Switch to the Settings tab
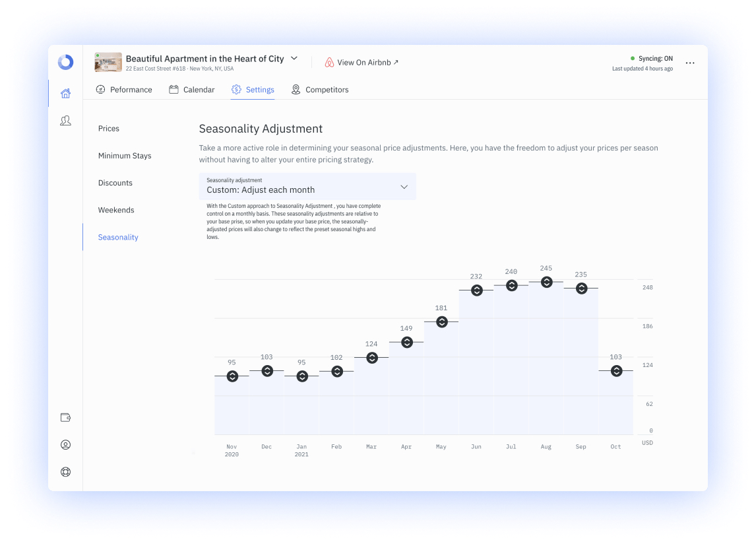 (x=253, y=89)
